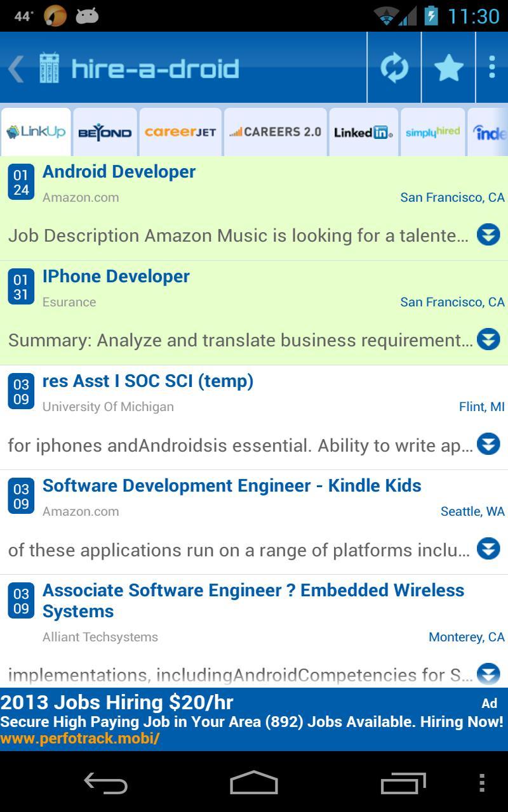The image size is (508, 812).
Task: Stay on the LinkUp tab
Action: (x=36, y=132)
